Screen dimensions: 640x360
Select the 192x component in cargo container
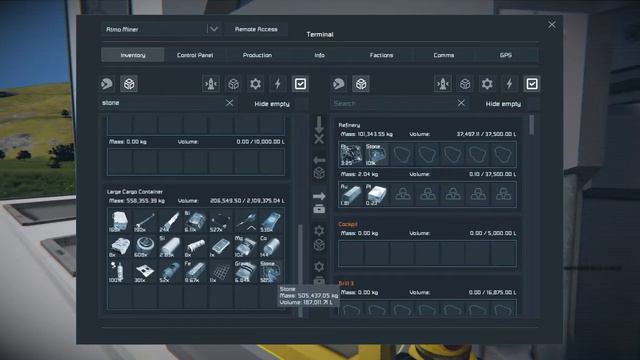pos(144,222)
